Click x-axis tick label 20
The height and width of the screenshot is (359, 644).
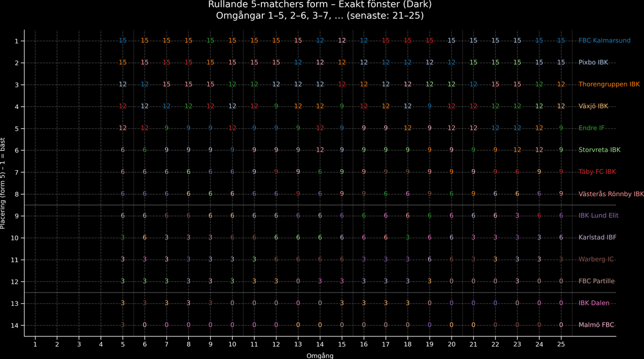[451, 344]
